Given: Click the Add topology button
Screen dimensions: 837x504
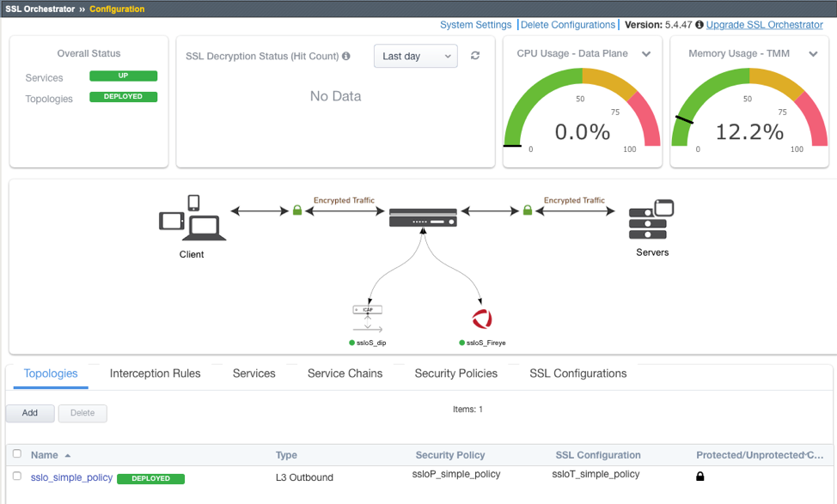Looking at the screenshot, I should click(30, 413).
